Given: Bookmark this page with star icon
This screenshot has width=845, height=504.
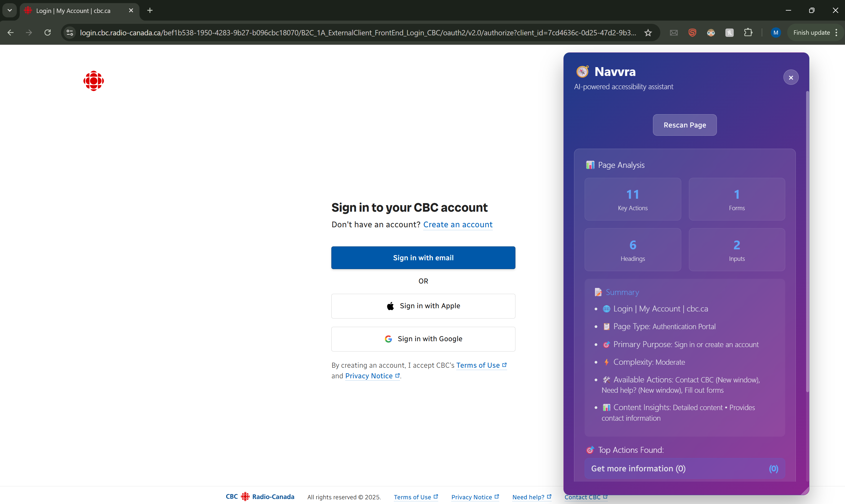Looking at the screenshot, I should tap(648, 33).
